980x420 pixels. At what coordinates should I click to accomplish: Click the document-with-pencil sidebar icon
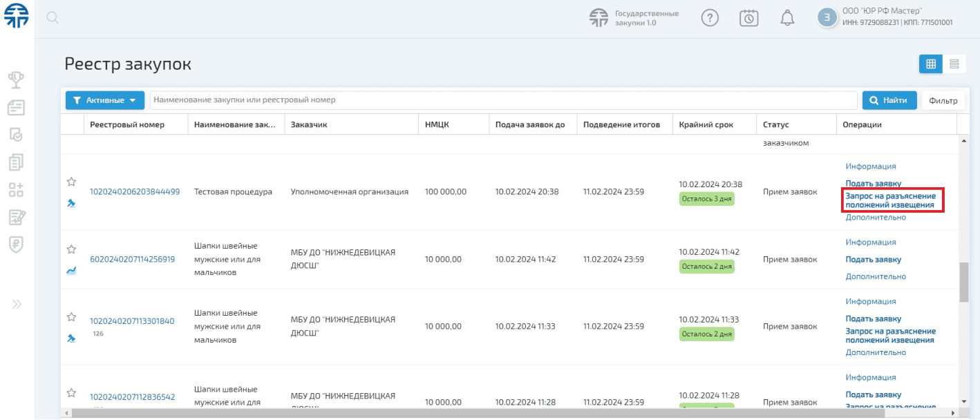tap(17, 218)
